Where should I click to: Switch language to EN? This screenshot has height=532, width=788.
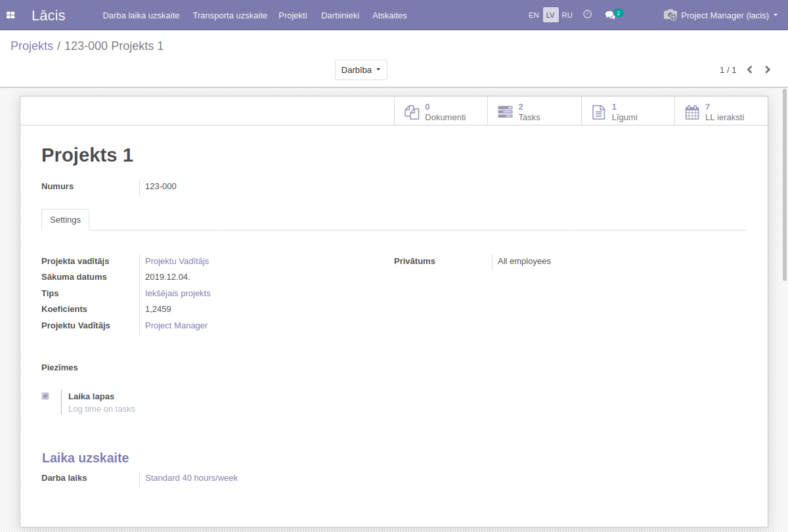[x=533, y=15]
